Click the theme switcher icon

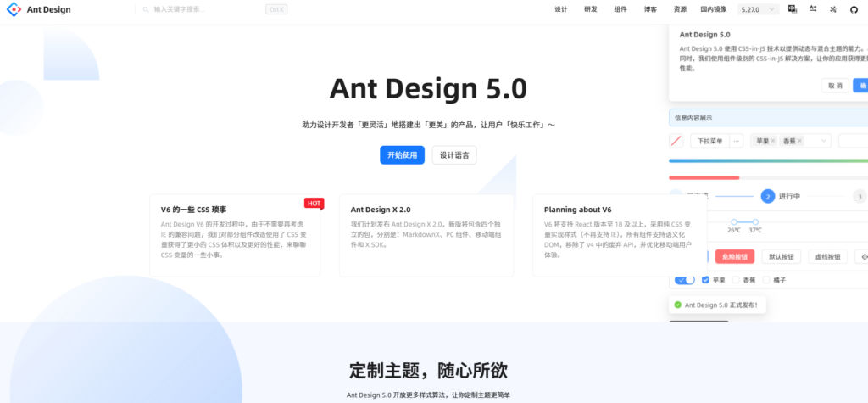coord(833,9)
